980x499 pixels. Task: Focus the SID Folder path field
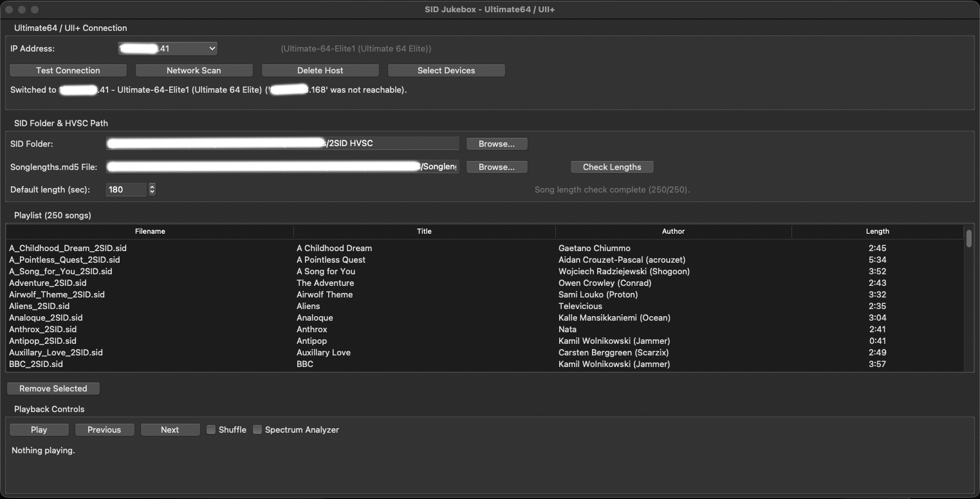(282, 143)
